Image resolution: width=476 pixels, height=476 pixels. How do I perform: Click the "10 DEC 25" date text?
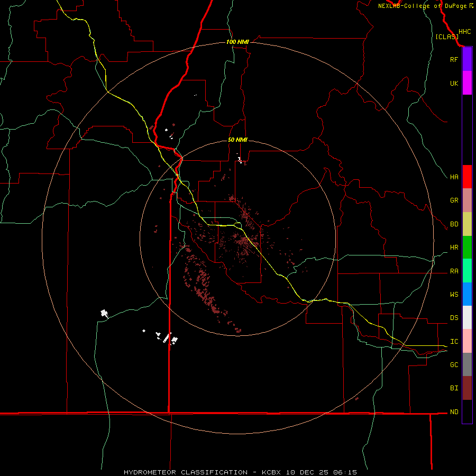coord(307,472)
